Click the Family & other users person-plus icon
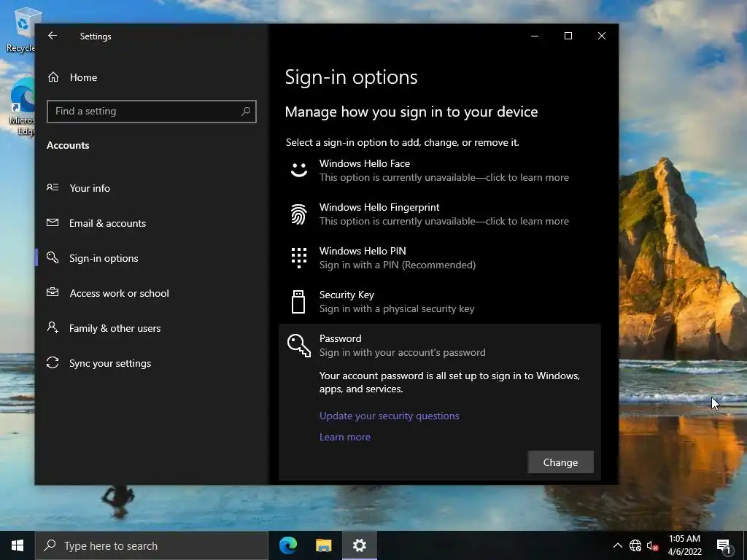Image resolution: width=747 pixels, height=560 pixels. pos(53,327)
